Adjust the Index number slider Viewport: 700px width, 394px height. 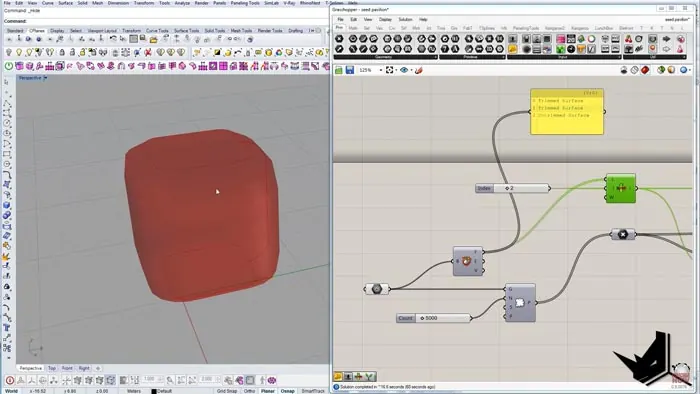pyautogui.click(x=512, y=188)
